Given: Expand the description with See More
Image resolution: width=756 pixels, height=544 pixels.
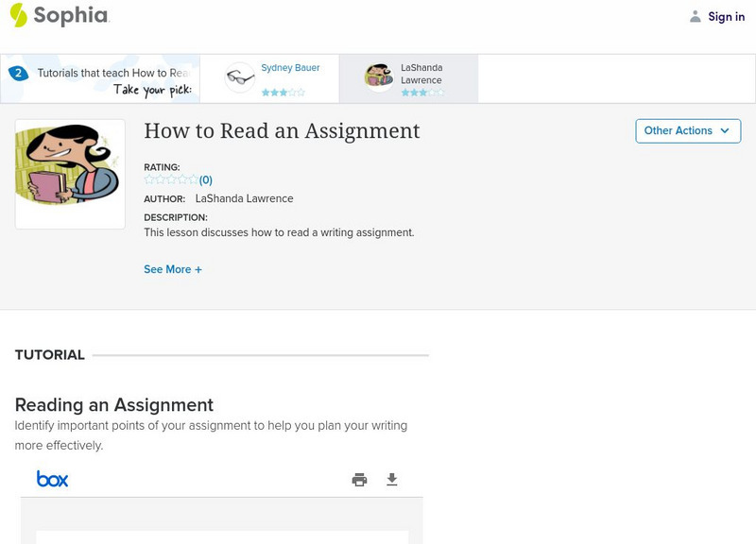Looking at the screenshot, I should [x=171, y=269].
